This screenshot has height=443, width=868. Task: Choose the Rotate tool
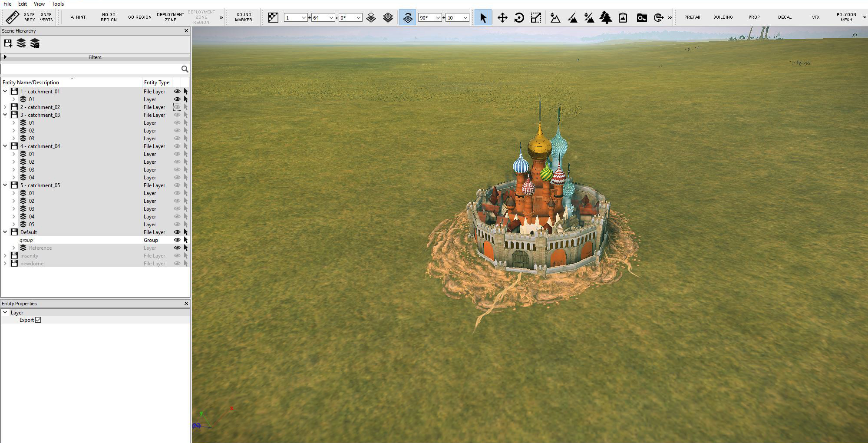pos(519,17)
